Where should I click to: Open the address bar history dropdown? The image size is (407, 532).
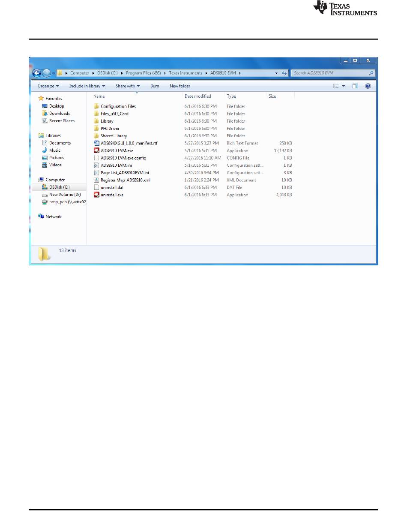(x=277, y=73)
